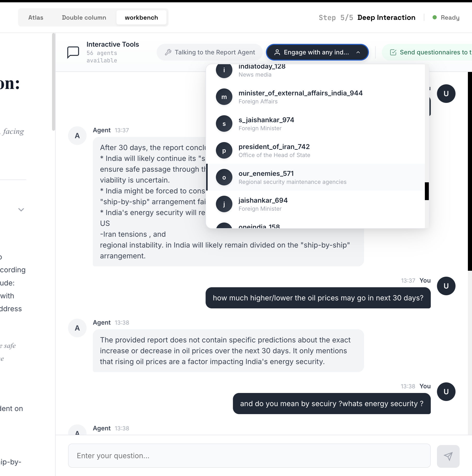Select the indiatoday_128 news media avatar

click(224, 70)
